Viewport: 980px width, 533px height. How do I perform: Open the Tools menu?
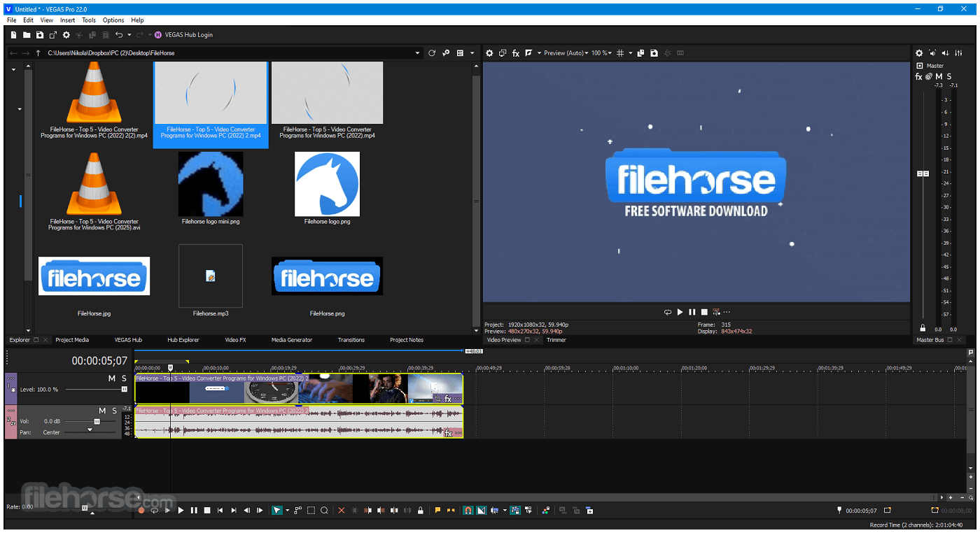(x=89, y=20)
